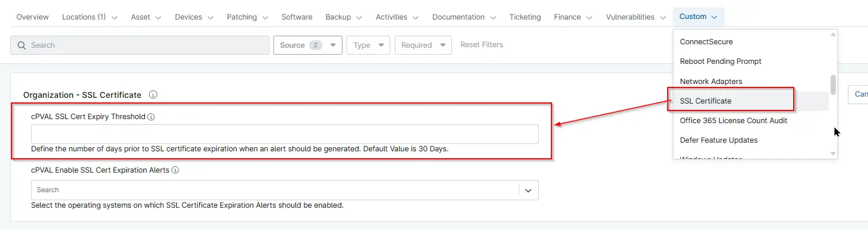Open the Required filter dropdown
The width and height of the screenshot is (868, 229).
point(424,45)
